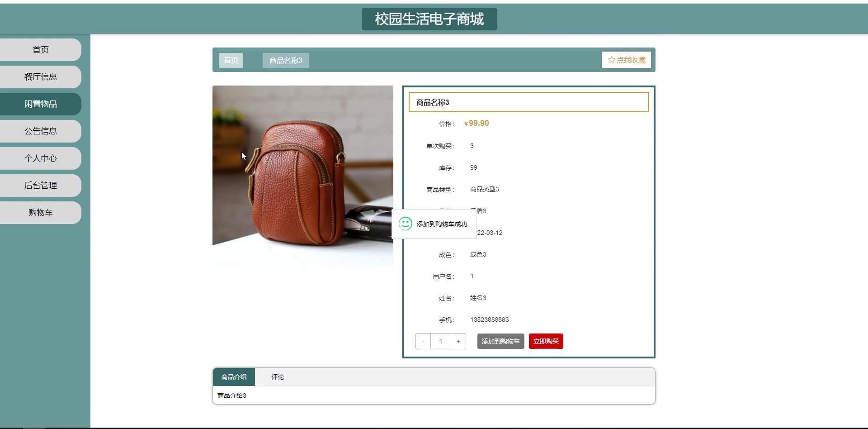Click the 手机: label
Image resolution: width=868 pixels, height=429 pixels.
[447, 320]
